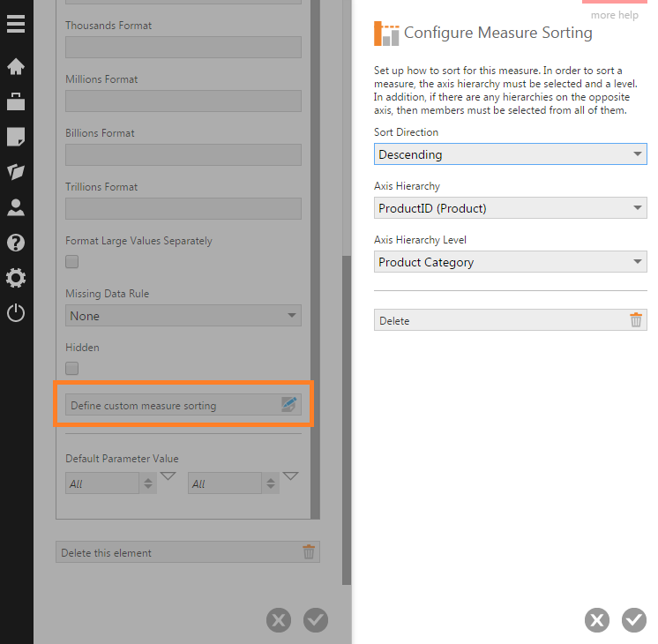
Task: Click second All default parameter field
Action: pyautogui.click(x=225, y=483)
